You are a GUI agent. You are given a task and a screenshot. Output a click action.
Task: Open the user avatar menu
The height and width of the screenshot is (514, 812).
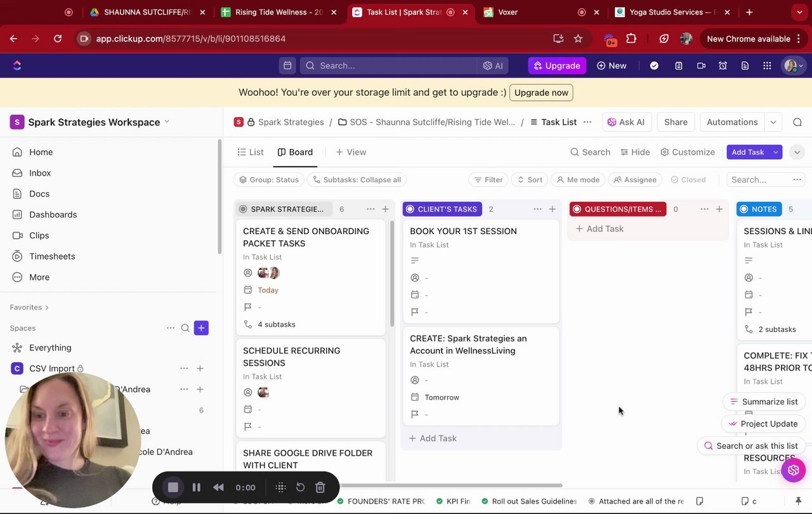click(793, 65)
